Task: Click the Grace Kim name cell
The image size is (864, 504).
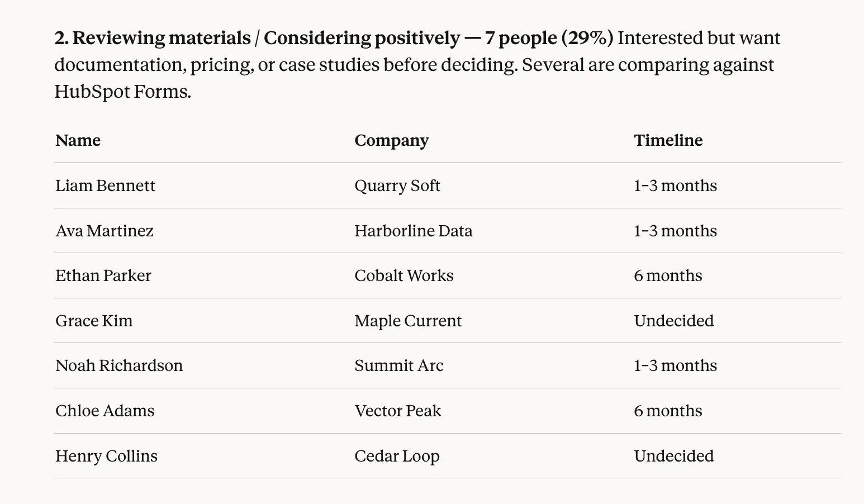Action: pos(94,321)
